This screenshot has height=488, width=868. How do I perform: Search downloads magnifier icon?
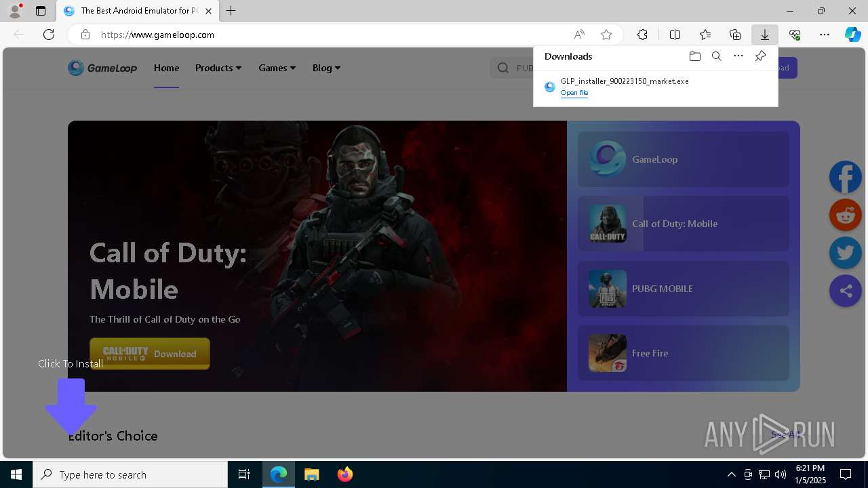[x=717, y=56]
